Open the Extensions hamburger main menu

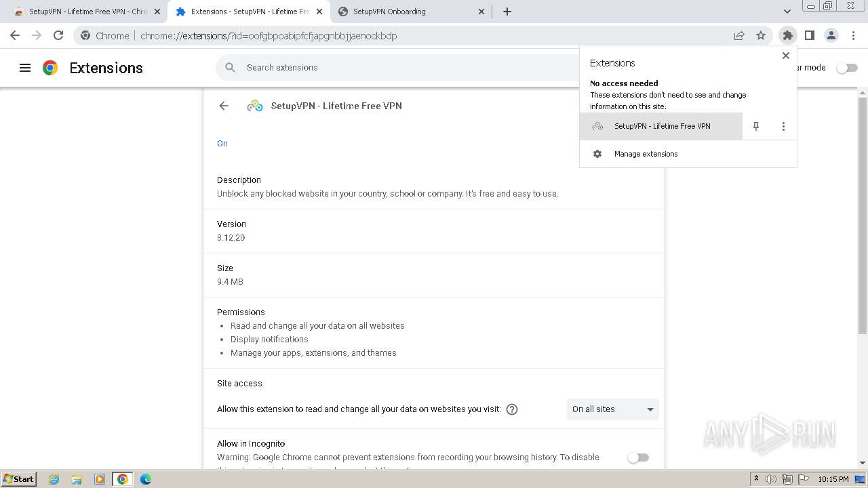25,68
